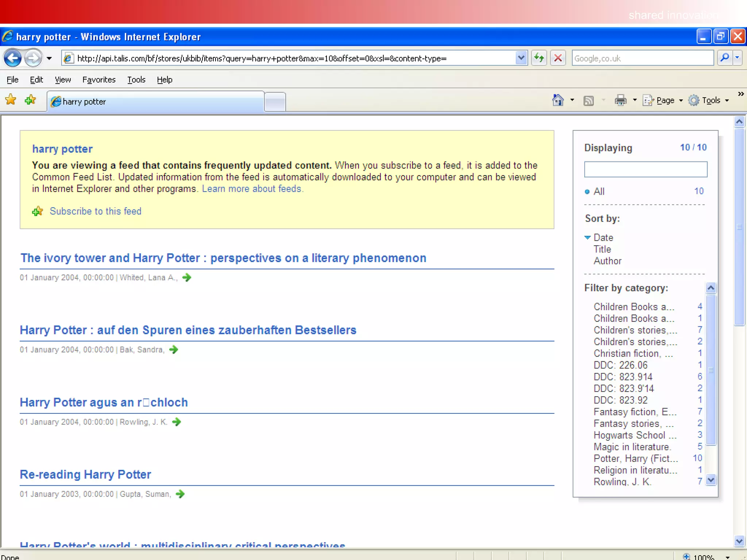Sort feed items by Author
The height and width of the screenshot is (560, 747).
607,261
